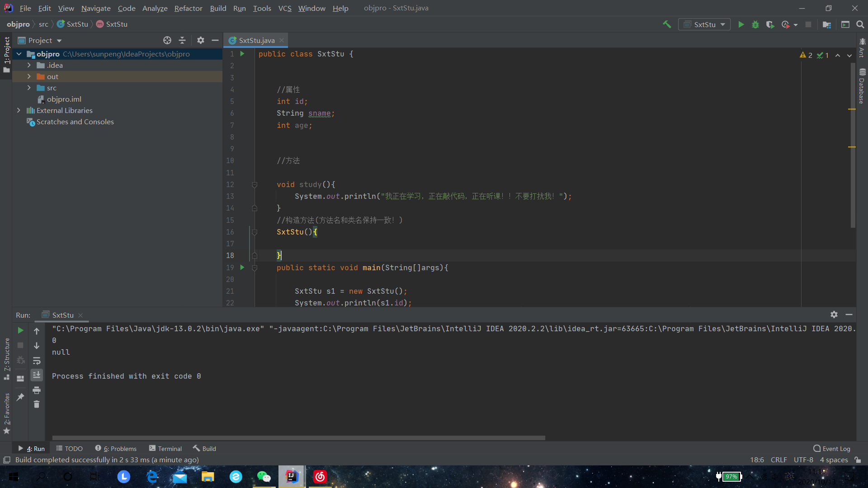
Task: Run with coverage shield icon
Action: click(770, 24)
